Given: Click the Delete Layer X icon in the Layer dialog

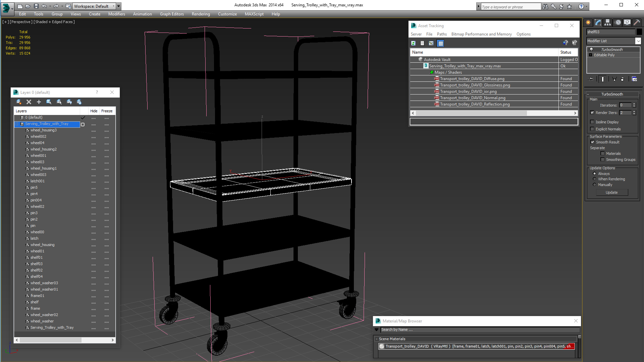Looking at the screenshot, I should coord(29,102).
